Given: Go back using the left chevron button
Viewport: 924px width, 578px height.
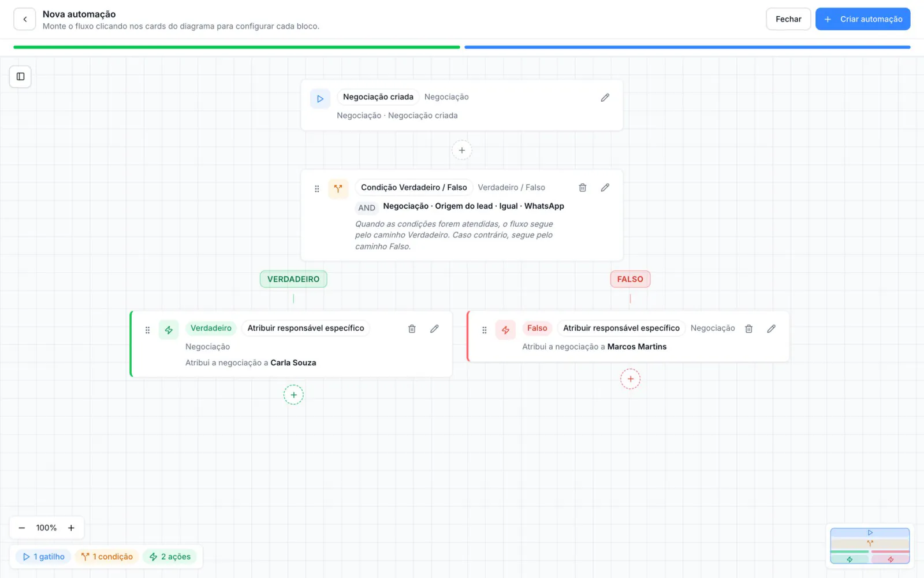Looking at the screenshot, I should [25, 19].
